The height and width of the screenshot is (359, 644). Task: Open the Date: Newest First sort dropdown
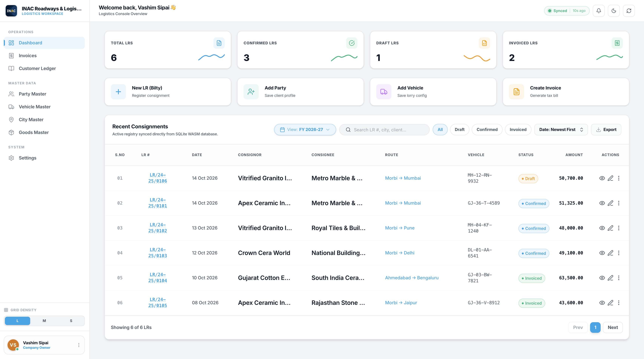[561, 130]
